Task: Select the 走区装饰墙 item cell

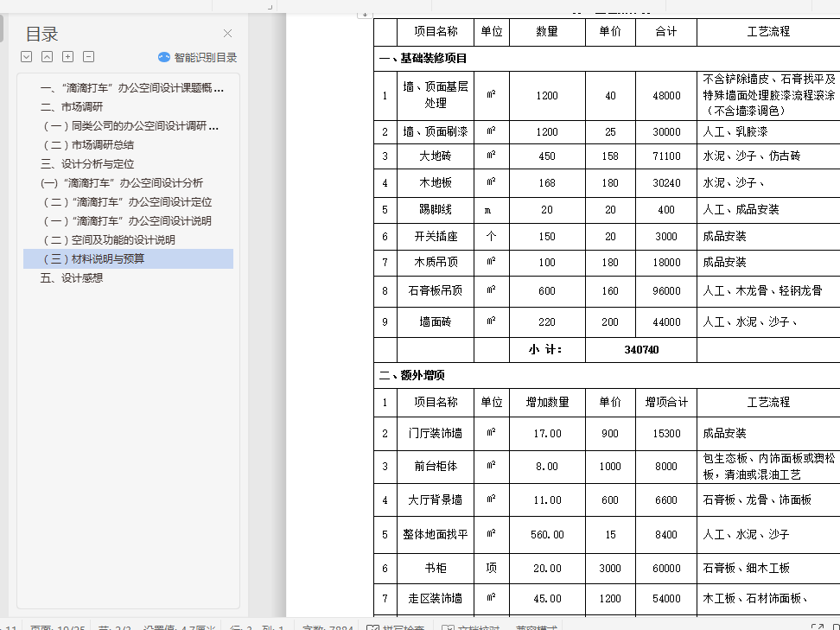Action: point(436,598)
